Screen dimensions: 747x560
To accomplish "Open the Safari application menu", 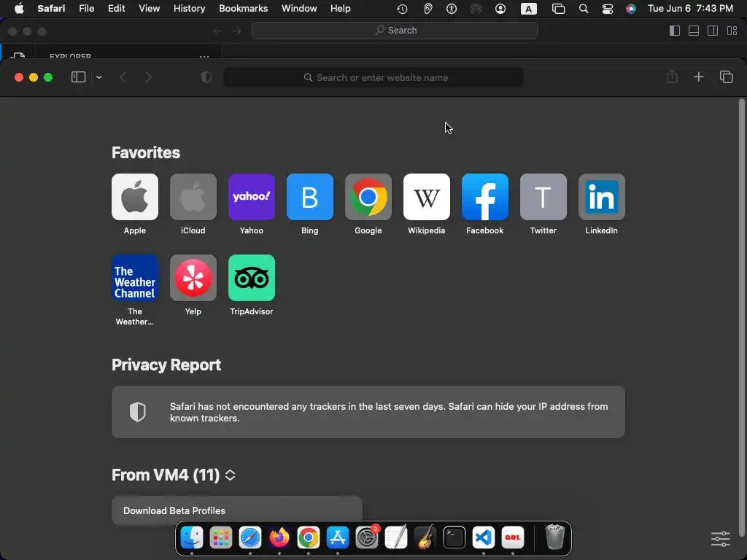I will click(x=51, y=9).
